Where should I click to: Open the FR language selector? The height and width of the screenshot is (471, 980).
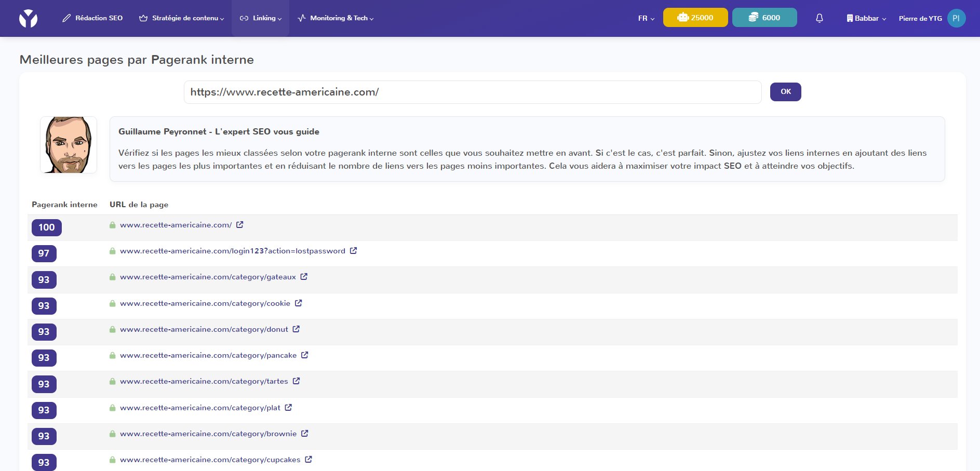646,18
